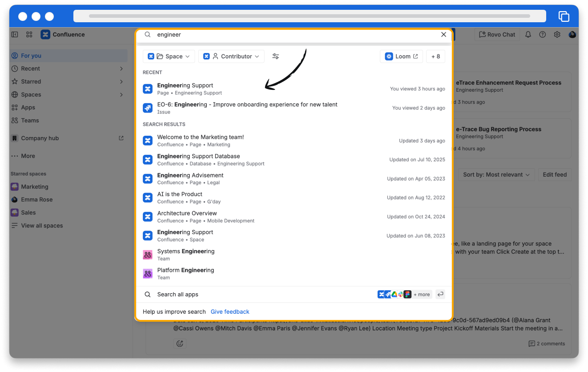Select Recent in the sidebar

coord(69,69)
